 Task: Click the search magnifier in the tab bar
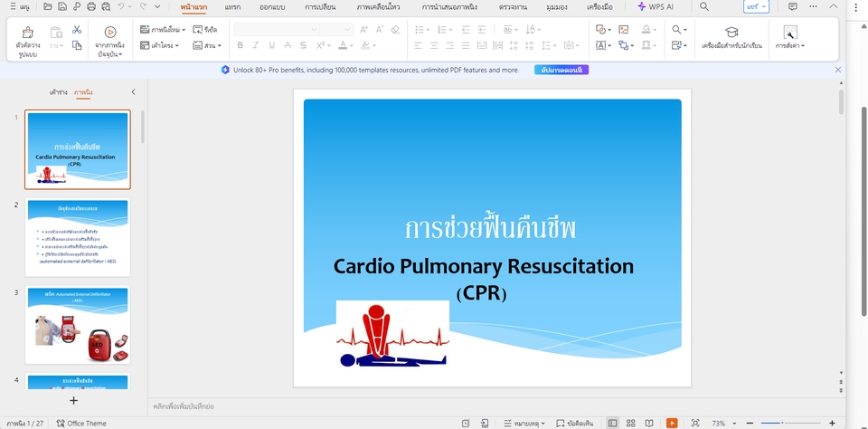[x=704, y=6]
